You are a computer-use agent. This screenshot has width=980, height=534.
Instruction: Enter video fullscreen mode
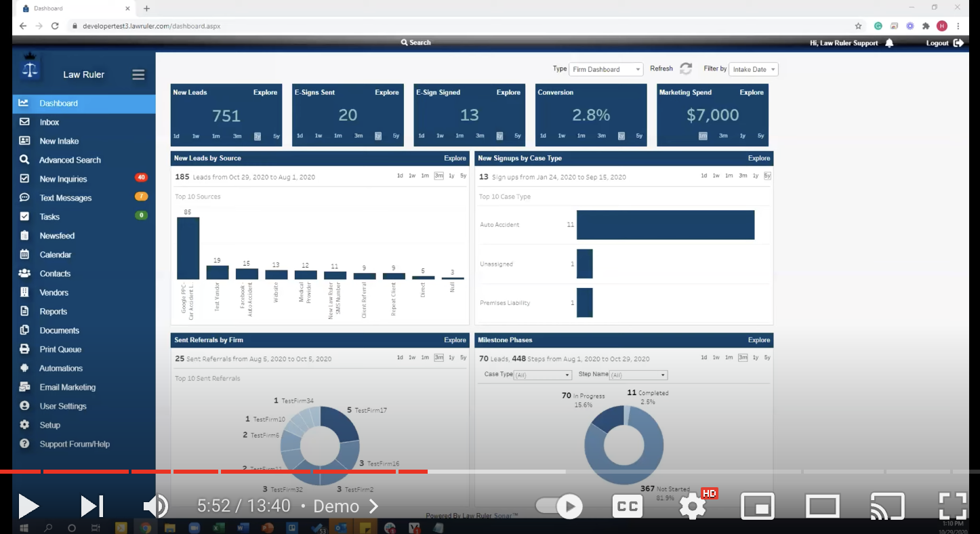coord(952,506)
